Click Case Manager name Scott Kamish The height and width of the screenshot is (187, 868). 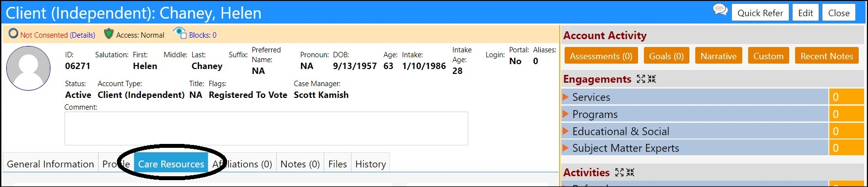pos(321,95)
